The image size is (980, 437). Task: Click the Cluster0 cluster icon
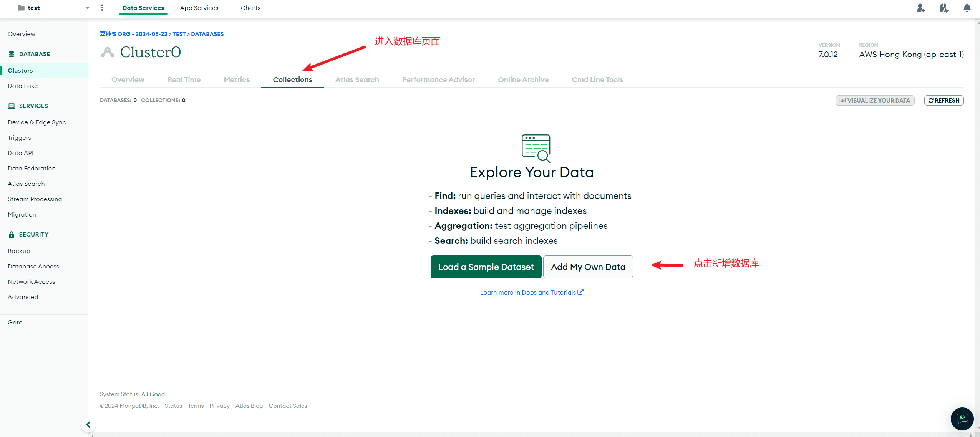[x=108, y=52]
